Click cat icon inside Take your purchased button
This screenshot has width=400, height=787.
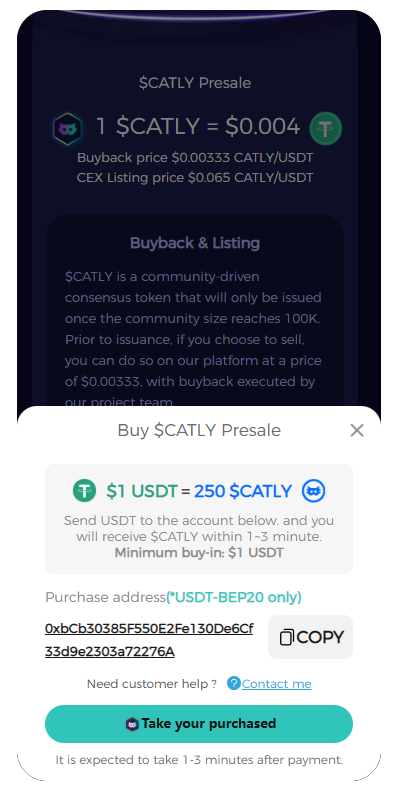pos(132,724)
